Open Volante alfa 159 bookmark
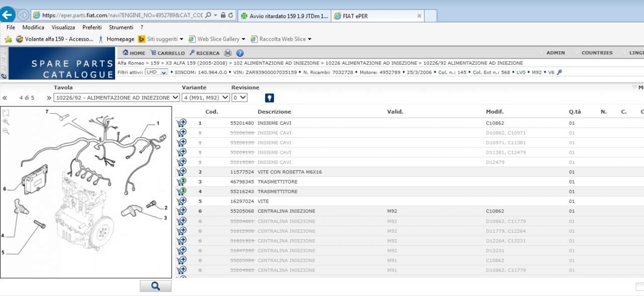The image size is (644, 296). (55, 39)
